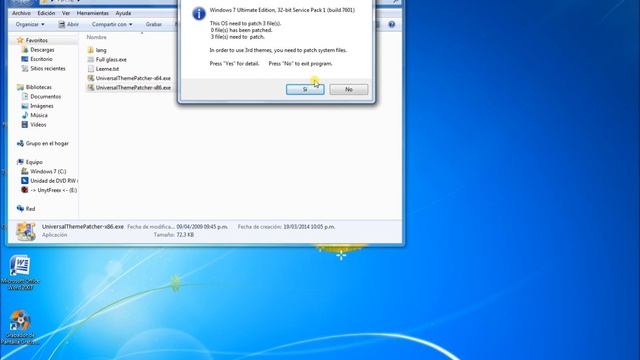
Task: Click the Favoritos star icon
Action: point(20,40)
